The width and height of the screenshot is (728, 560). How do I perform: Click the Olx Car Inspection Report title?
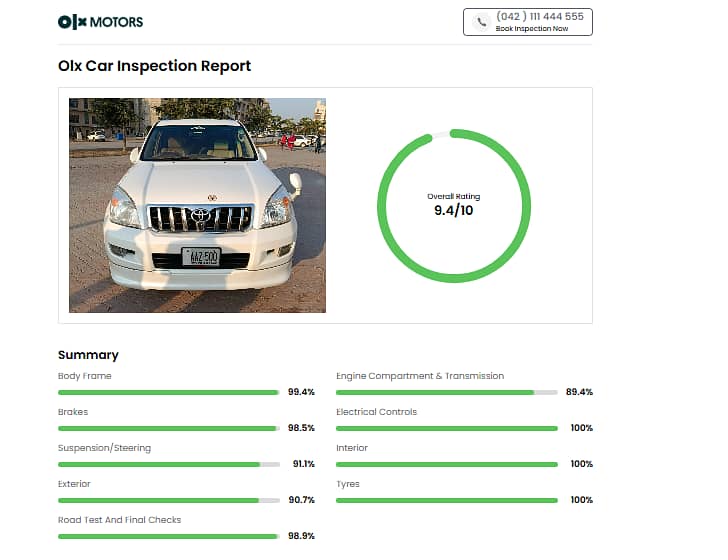(155, 66)
